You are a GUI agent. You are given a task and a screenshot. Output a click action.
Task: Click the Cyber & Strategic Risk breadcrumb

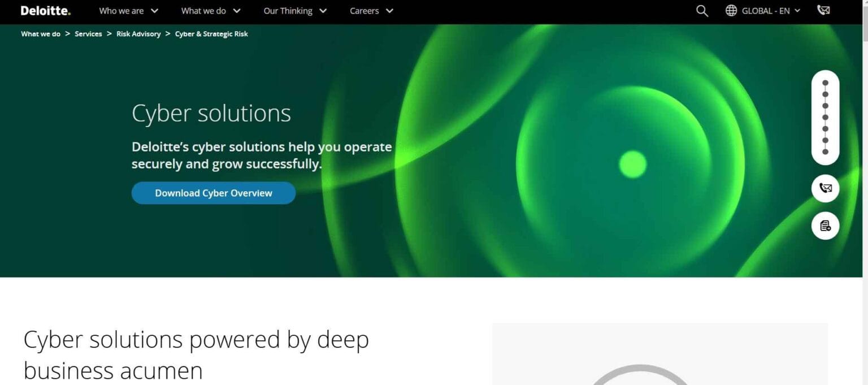(x=211, y=34)
